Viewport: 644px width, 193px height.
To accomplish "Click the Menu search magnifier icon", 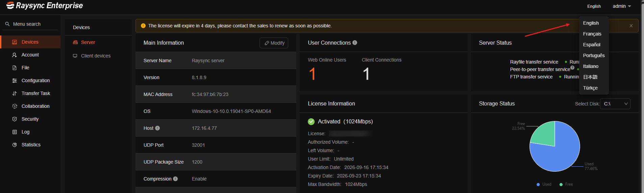I will (x=7, y=24).
